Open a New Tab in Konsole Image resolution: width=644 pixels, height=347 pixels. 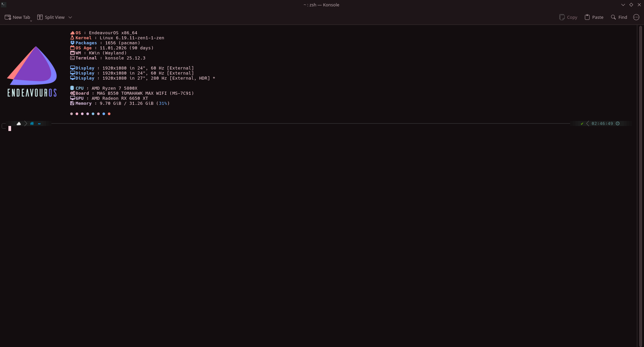click(x=17, y=17)
